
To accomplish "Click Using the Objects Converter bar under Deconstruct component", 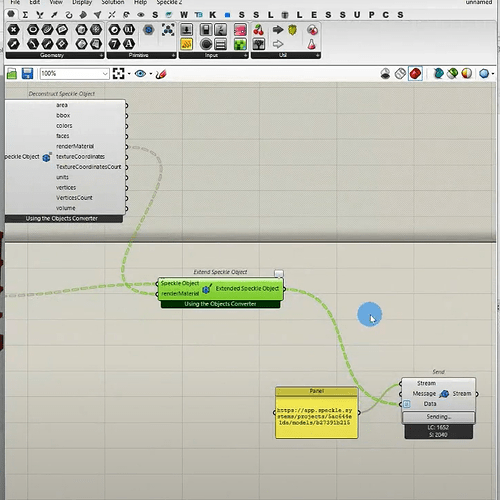I will click(63, 219).
